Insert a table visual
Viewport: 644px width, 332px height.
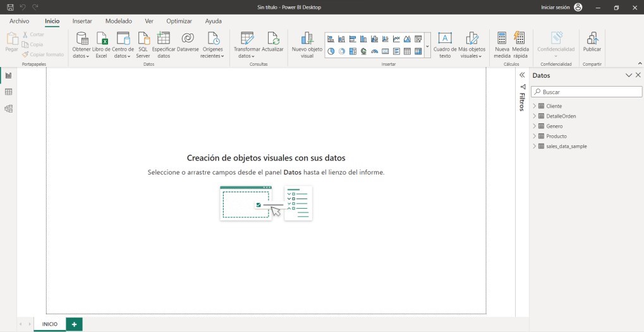click(407, 51)
